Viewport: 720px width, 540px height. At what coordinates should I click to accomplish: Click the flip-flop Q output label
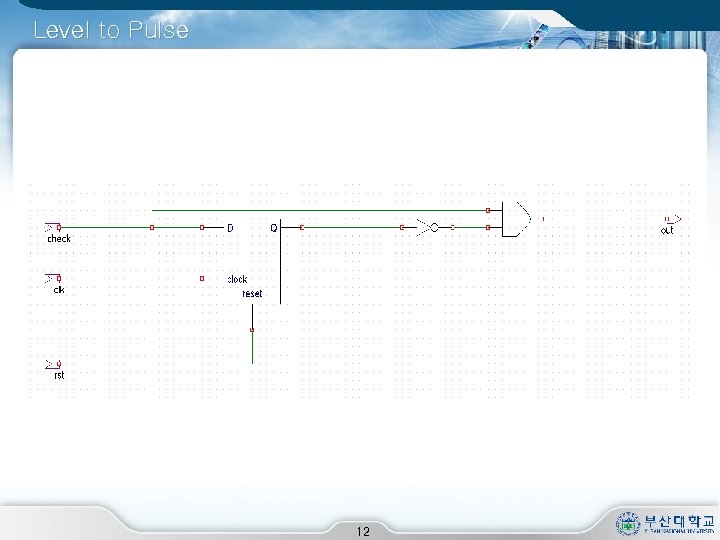point(274,228)
